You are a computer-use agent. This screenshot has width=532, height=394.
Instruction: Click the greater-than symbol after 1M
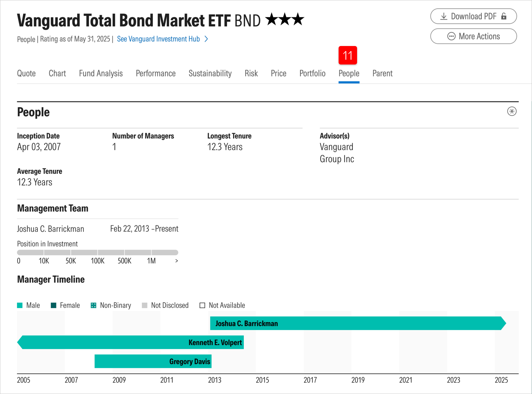pyautogui.click(x=176, y=261)
